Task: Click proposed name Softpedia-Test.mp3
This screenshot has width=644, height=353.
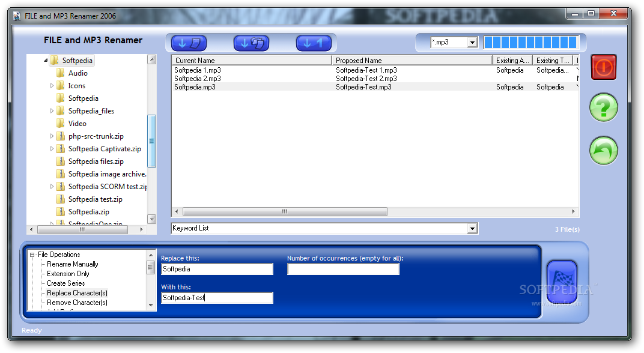Action: point(363,87)
